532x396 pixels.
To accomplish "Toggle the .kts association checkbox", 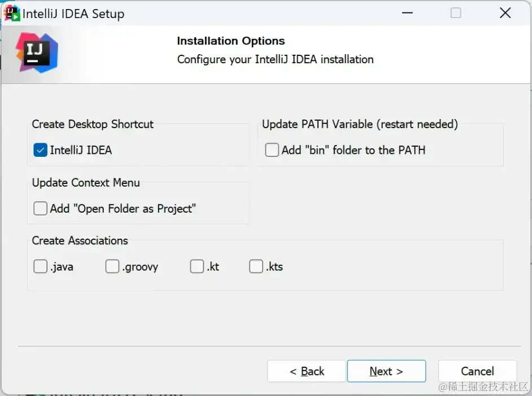I will click(256, 266).
